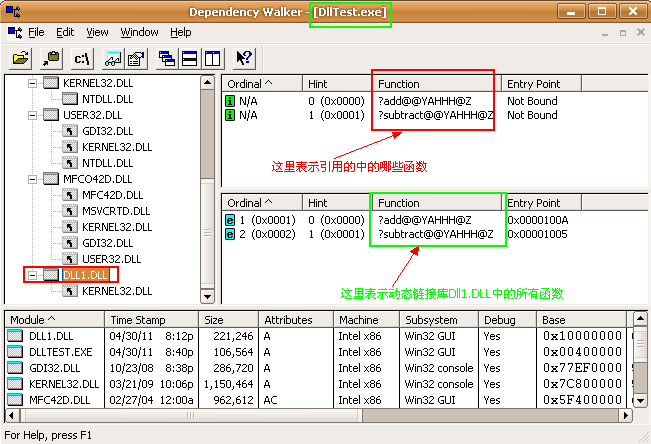Image resolution: width=651 pixels, height=444 pixels.
Task: Collapse the top-level KERNEL32.DLL tree node
Action: (x=32, y=83)
